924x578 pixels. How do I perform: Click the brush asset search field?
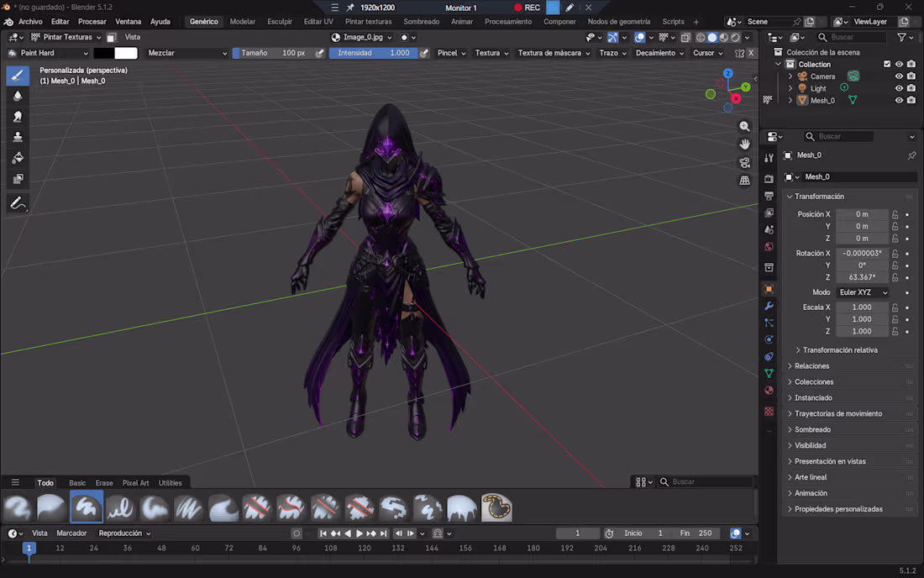tap(706, 482)
